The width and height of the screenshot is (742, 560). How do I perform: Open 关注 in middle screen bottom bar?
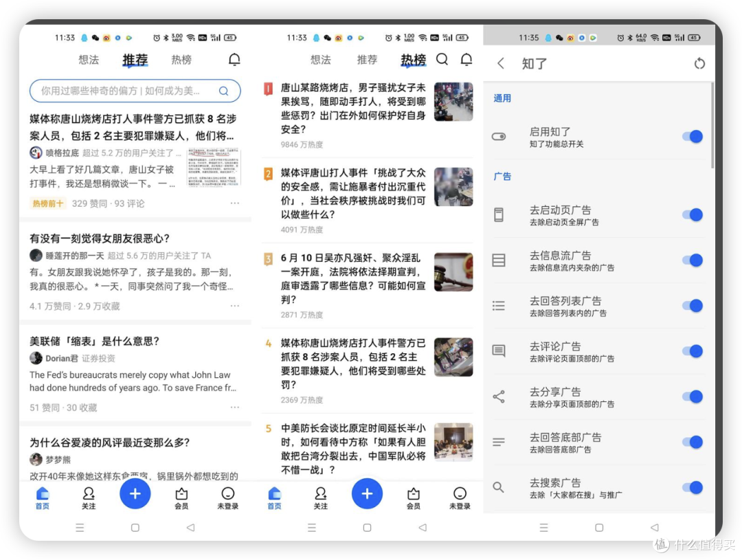click(x=320, y=498)
